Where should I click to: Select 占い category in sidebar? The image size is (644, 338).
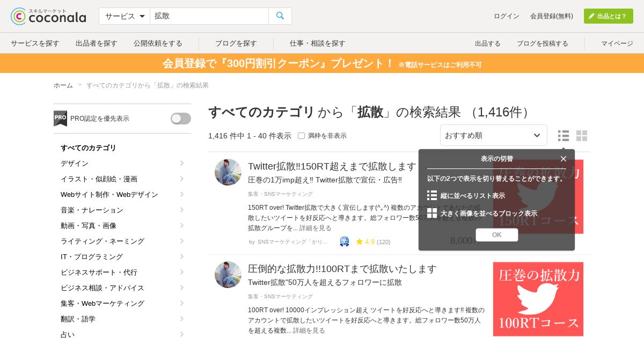[68, 334]
